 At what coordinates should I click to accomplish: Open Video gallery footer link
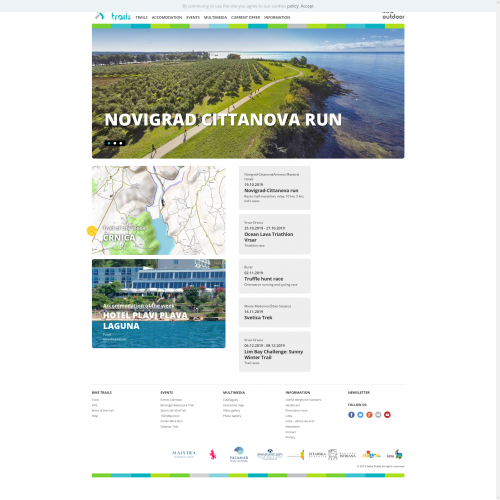tap(232, 410)
